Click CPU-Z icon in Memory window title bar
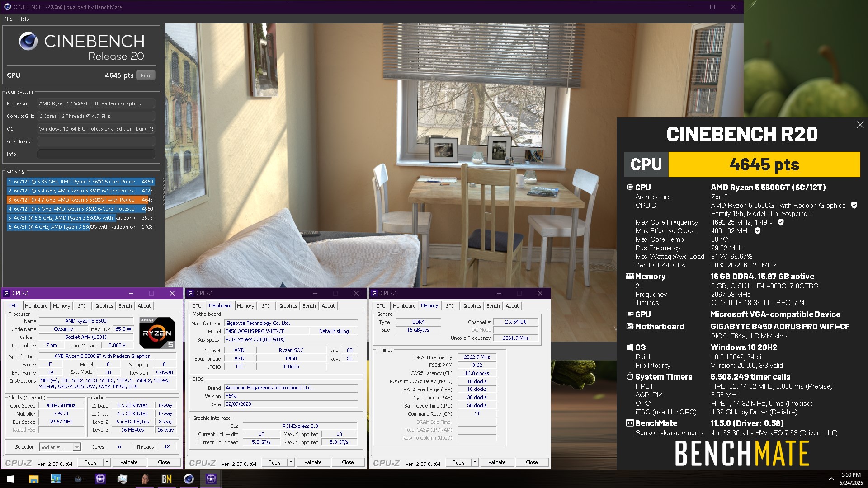 click(x=374, y=293)
